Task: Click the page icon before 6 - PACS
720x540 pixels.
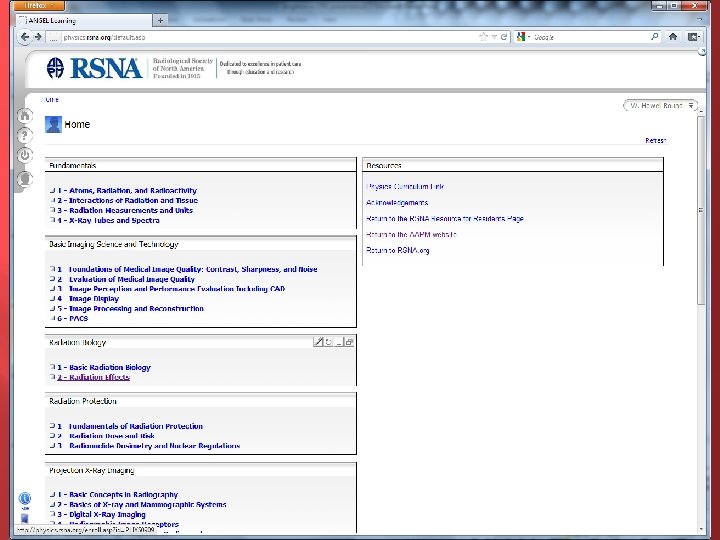Action: coord(52,318)
